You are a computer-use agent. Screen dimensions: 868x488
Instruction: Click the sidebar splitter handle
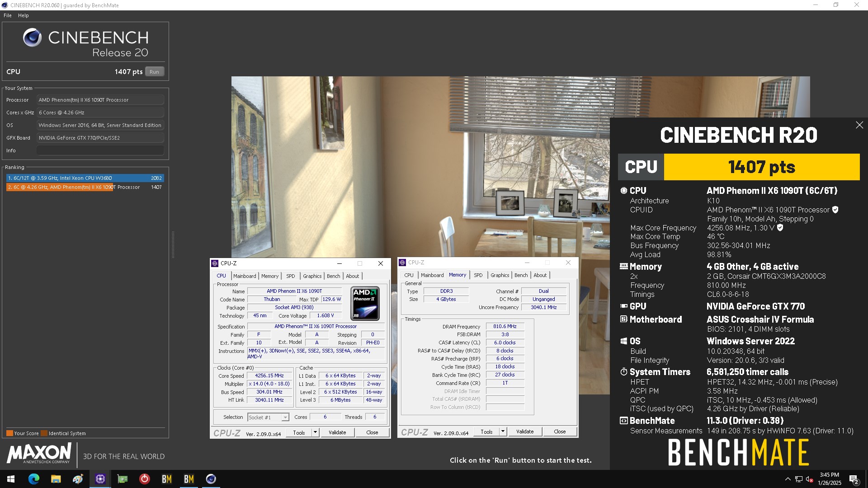(173, 245)
